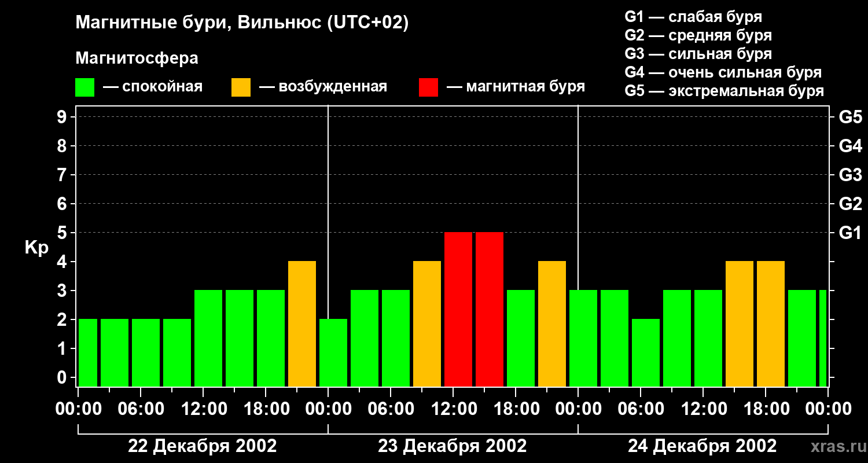
Task: Click the legend text '— возбужденная'
Action: tap(323, 87)
